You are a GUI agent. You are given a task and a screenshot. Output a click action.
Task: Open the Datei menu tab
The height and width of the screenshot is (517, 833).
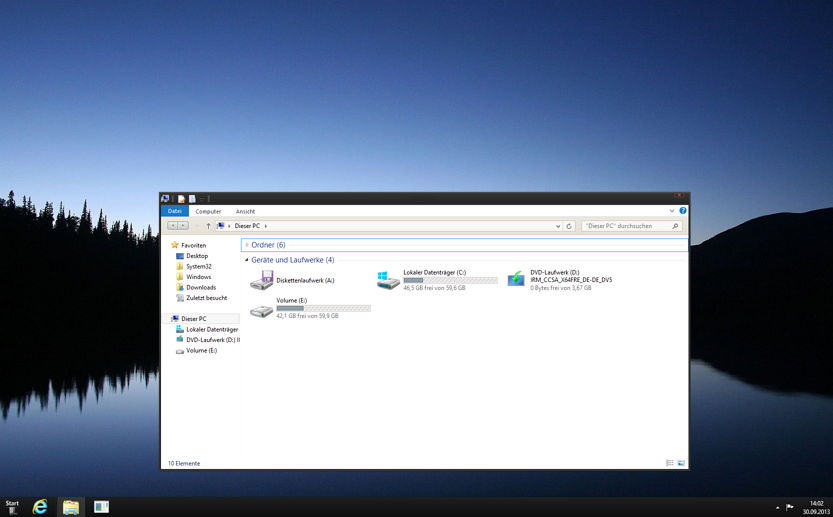pyautogui.click(x=174, y=211)
